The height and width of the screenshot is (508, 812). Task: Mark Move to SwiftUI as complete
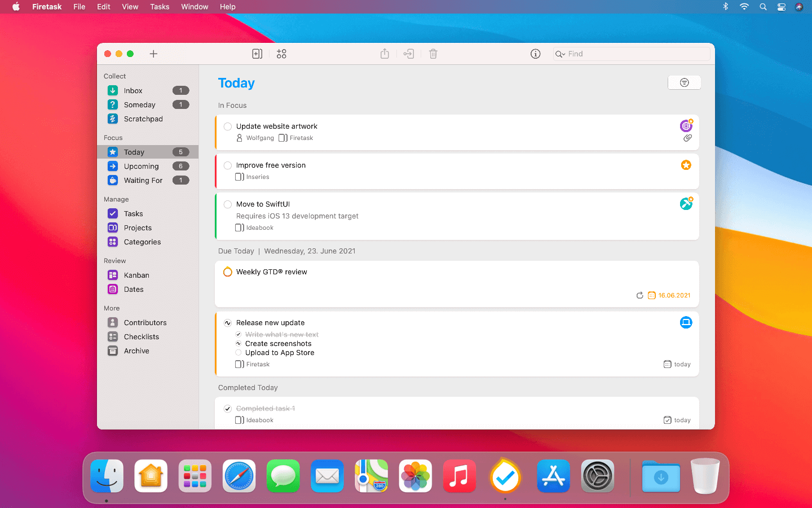point(228,204)
